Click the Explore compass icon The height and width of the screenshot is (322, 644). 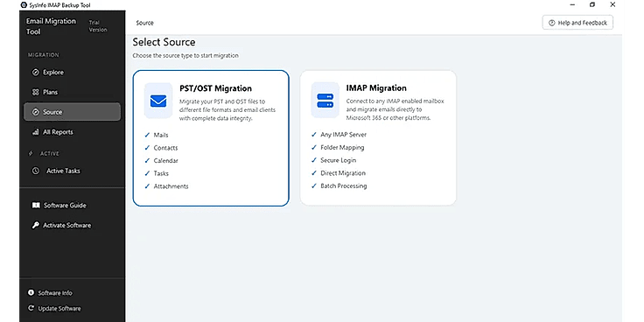tap(35, 73)
